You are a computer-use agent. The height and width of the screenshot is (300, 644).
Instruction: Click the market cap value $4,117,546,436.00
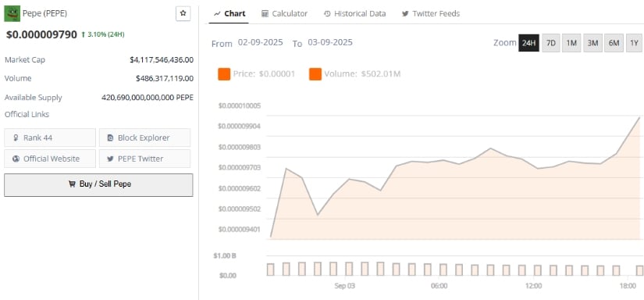pos(162,60)
